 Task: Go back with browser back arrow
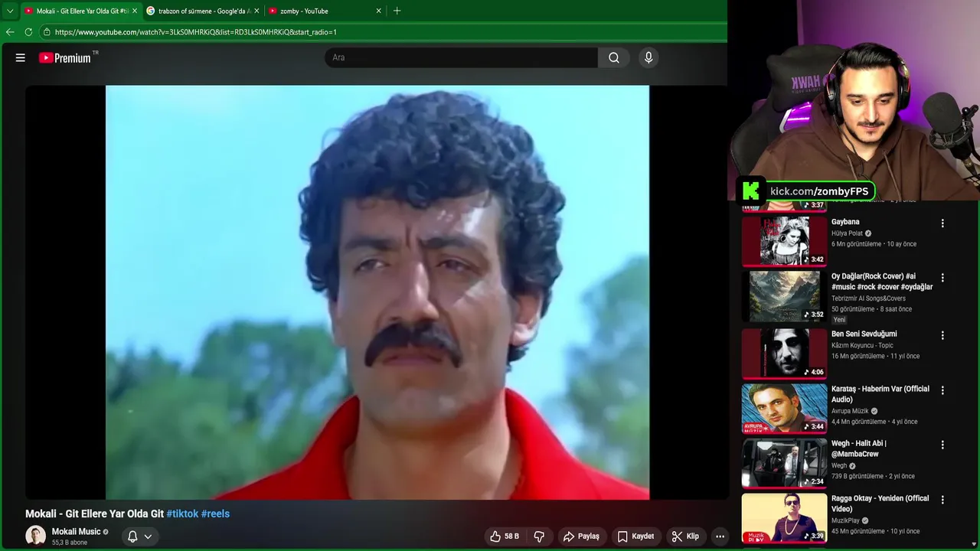(10, 32)
